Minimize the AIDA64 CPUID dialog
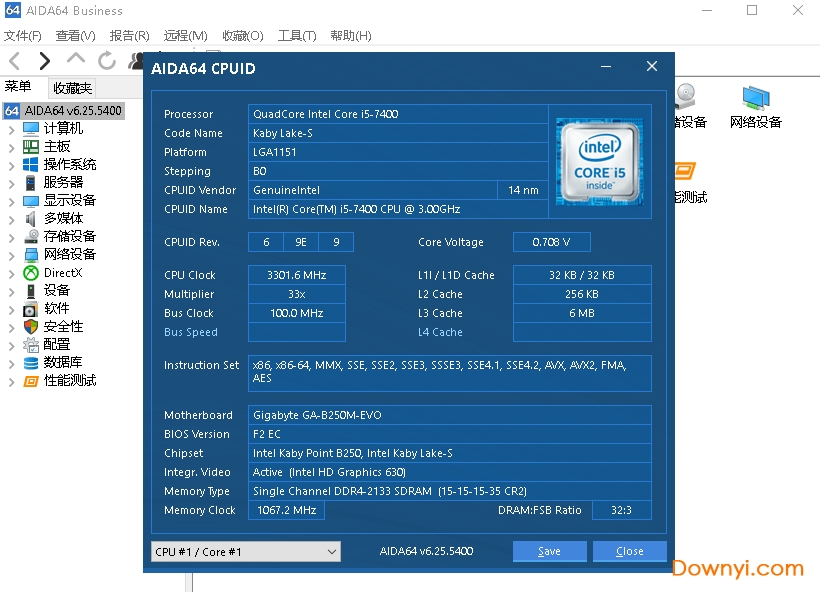The width and height of the screenshot is (820, 592). 606,67
